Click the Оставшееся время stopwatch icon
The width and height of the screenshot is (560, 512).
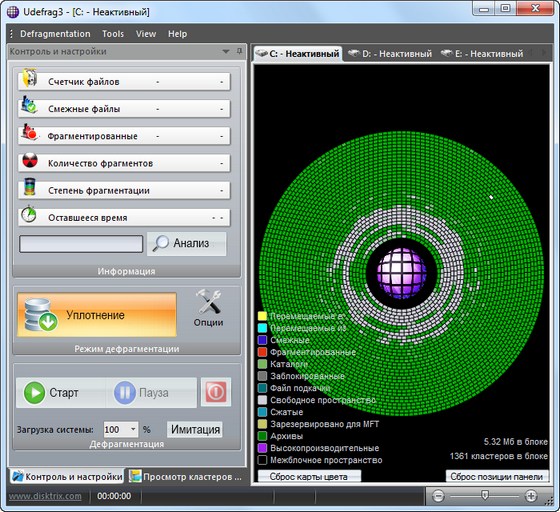tap(29, 214)
